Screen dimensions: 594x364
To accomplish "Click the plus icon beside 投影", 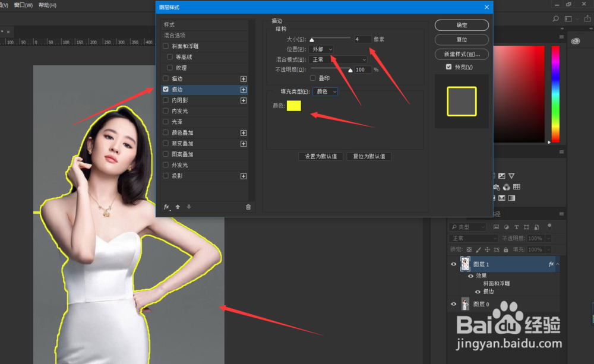I will pos(244,176).
